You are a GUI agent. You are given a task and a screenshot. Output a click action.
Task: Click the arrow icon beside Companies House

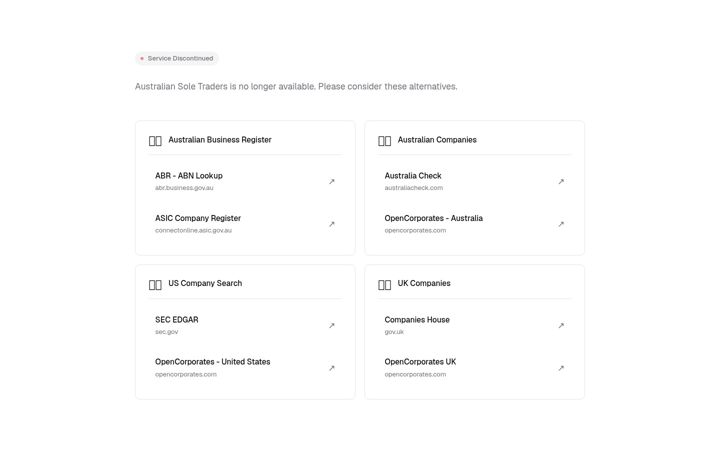(561, 326)
